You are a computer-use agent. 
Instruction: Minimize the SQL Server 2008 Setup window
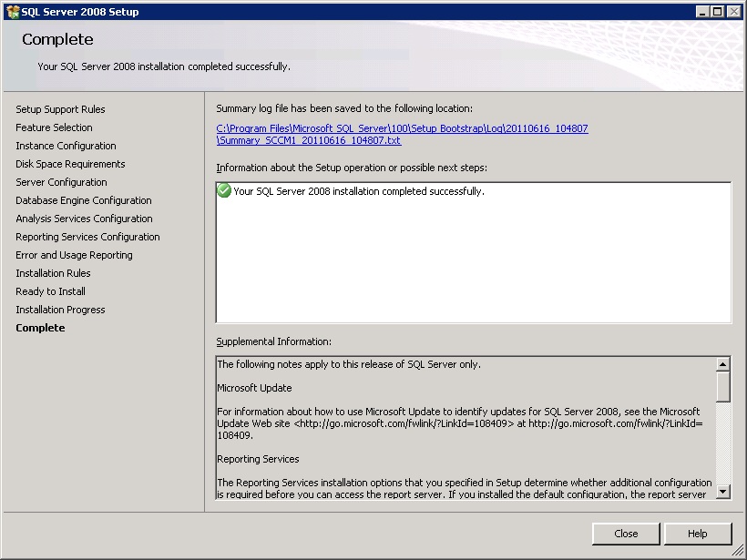coord(701,12)
